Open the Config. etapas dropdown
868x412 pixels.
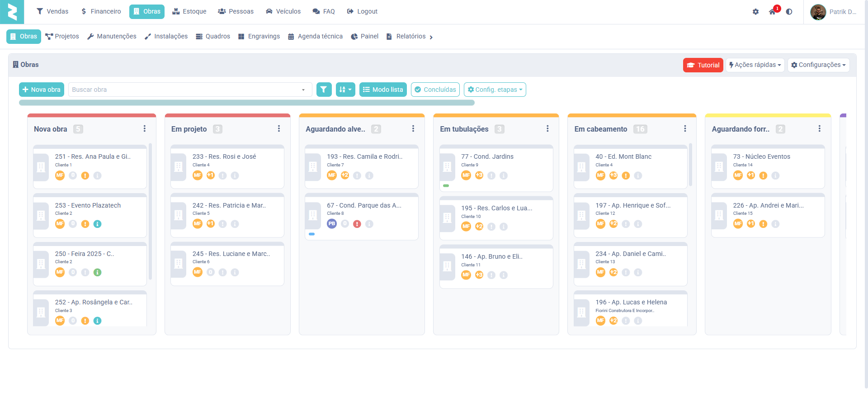[495, 90]
